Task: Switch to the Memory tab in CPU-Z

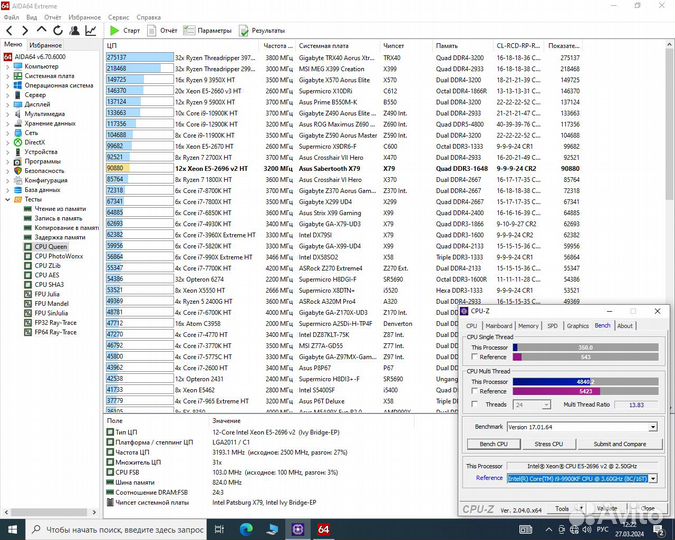Action: [x=528, y=326]
